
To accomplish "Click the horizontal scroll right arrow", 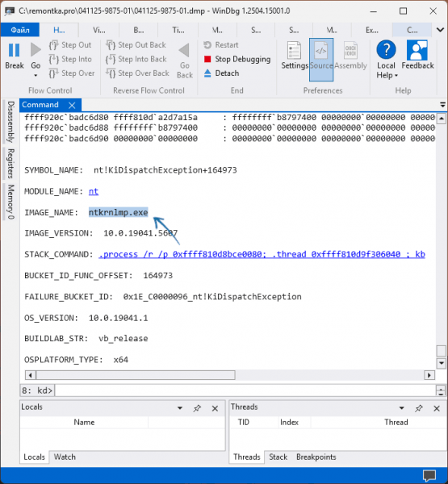I will (429, 375).
